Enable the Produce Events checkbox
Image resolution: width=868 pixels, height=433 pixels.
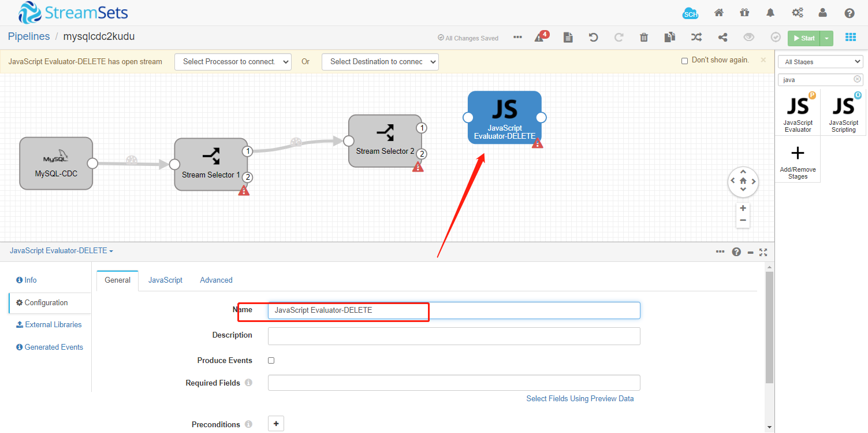pyautogui.click(x=271, y=360)
